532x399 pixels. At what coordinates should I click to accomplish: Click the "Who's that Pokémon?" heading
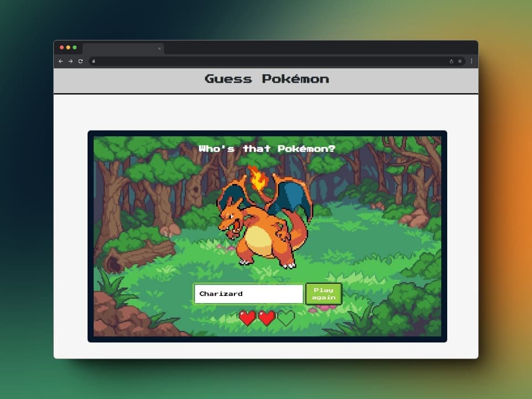(267, 149)
